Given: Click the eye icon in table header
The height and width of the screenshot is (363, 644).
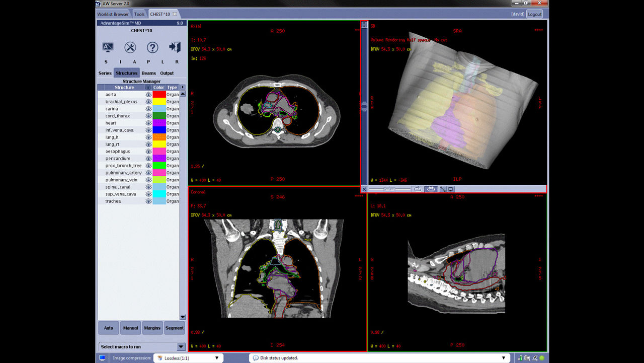Looking at the screenshot, I should (x=148, y=87).
